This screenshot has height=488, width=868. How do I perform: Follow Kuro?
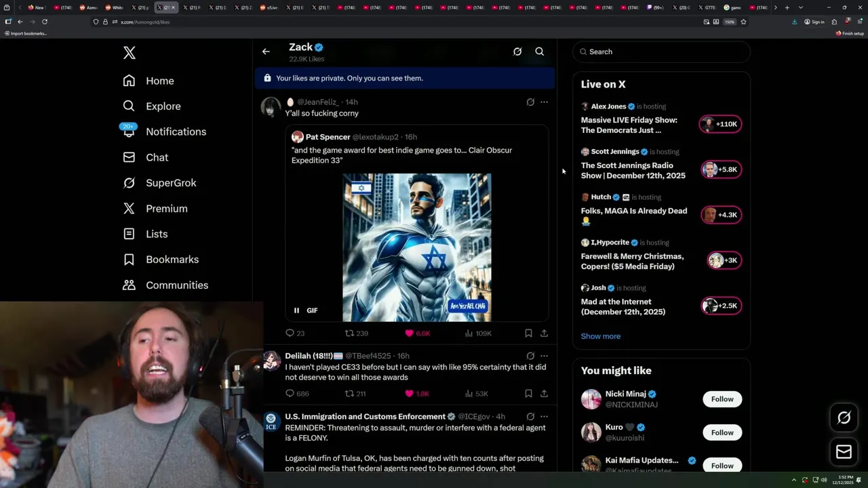tap(722, 432)
